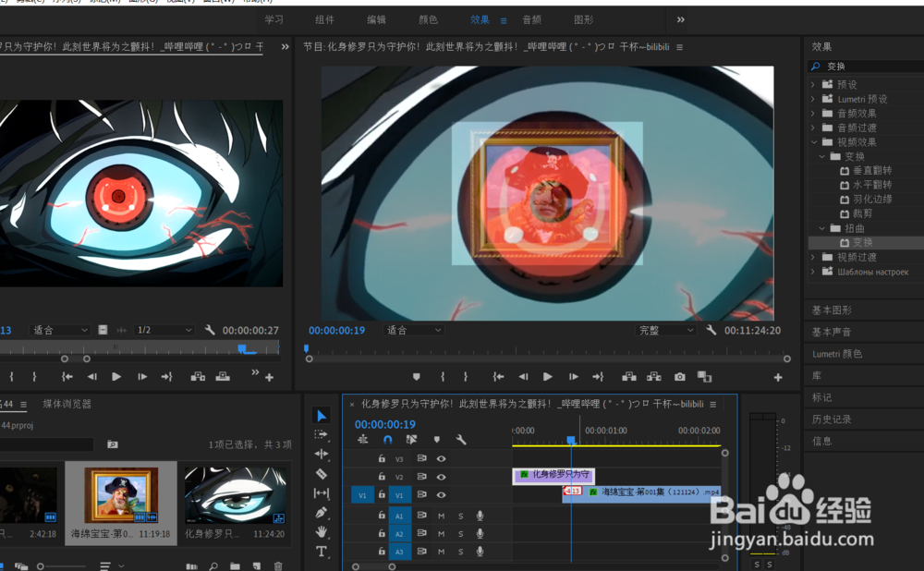This screenshot has width=924, height=571.
Task: Add marker in the timeline panel
Action: coord(437,440)
